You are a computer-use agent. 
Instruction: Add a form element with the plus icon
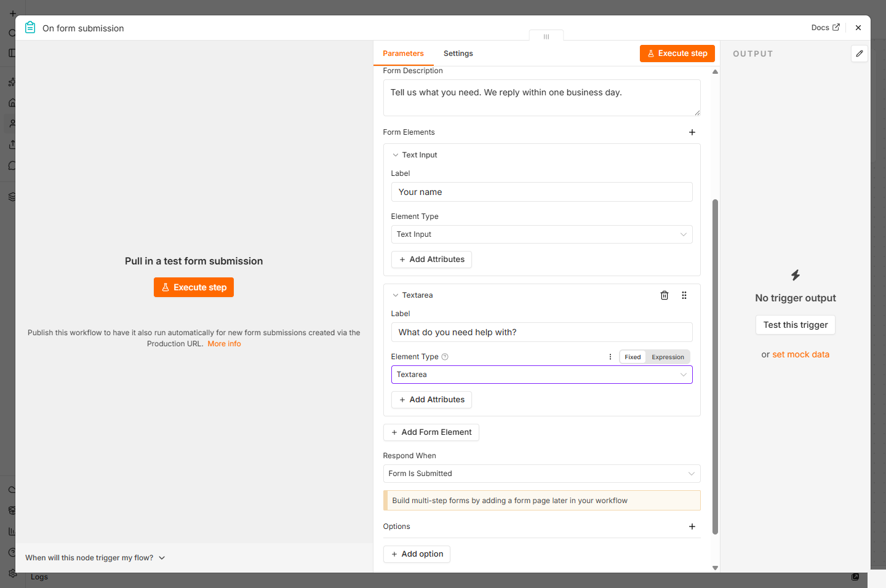click(692, 132)
